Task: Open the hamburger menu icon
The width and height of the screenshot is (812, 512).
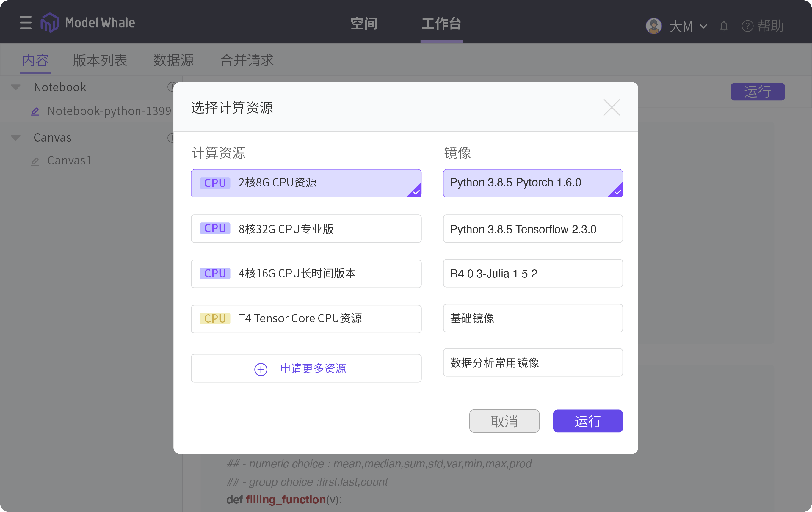Action: 26,23
